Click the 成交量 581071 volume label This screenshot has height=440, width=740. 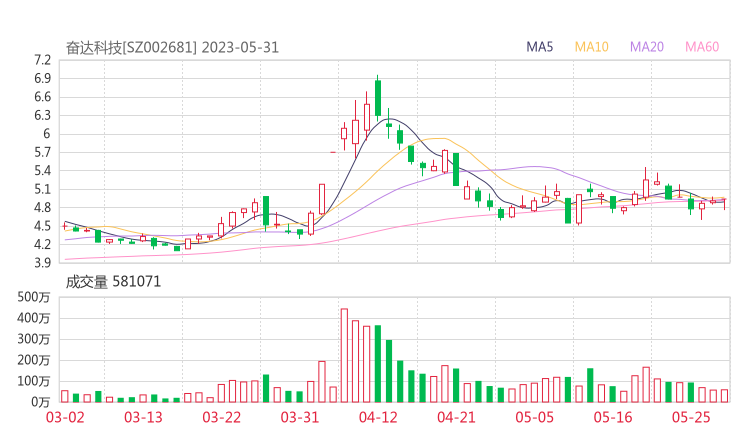click(113, 282)
